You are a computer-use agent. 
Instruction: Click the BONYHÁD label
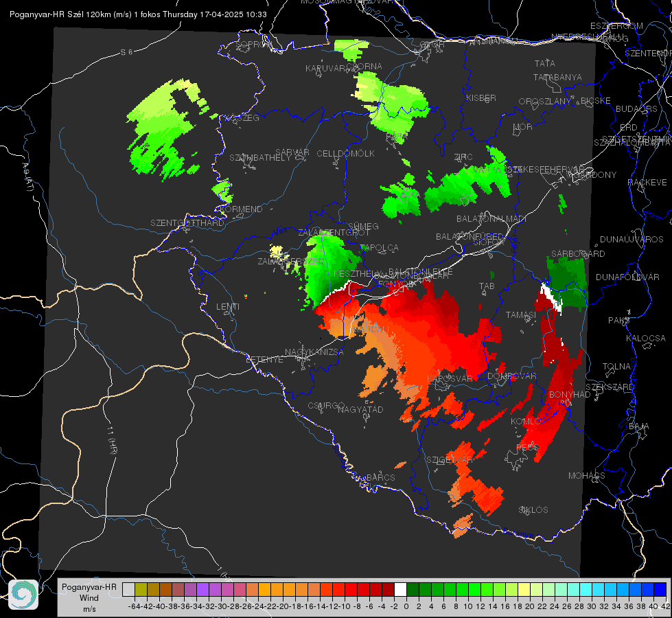570,395
